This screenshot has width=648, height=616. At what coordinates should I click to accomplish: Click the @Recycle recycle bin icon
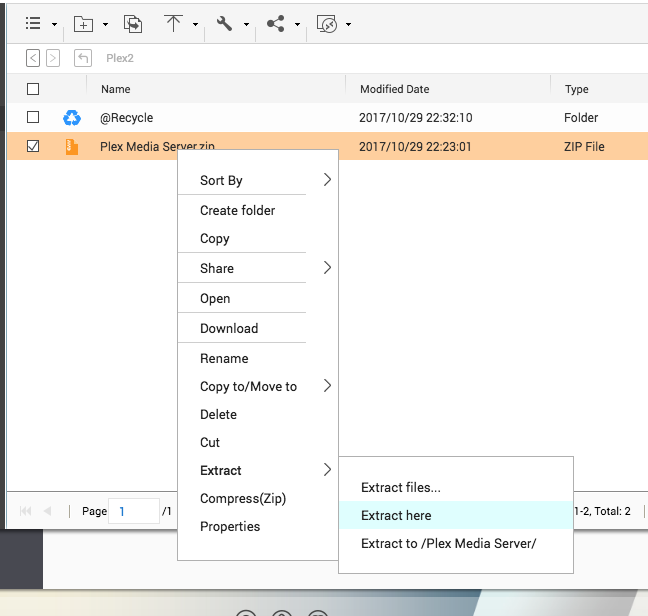72,118
